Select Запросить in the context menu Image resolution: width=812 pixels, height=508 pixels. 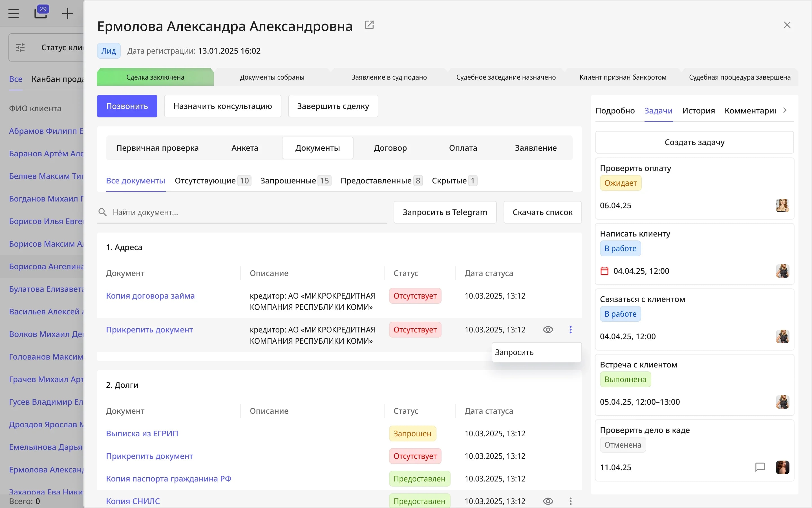[x=537, y=352]
